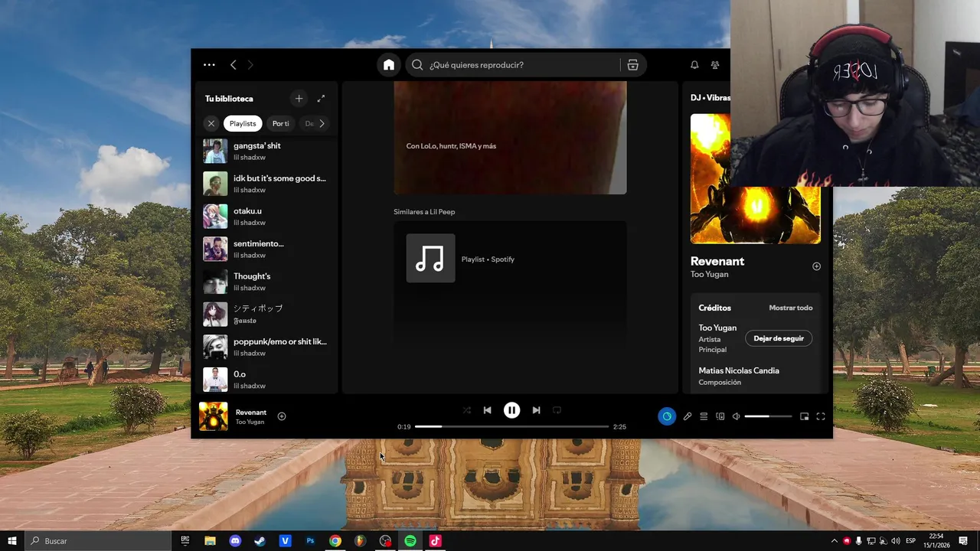The image size is (980, 551).
Task: Open the otaku.u playlist
Action: point(266,217)
